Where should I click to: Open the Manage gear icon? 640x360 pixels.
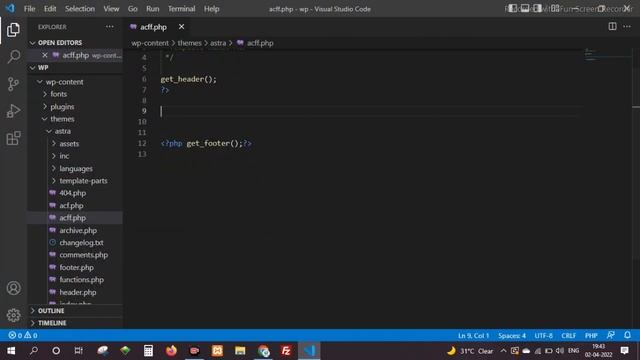(13, 315)
